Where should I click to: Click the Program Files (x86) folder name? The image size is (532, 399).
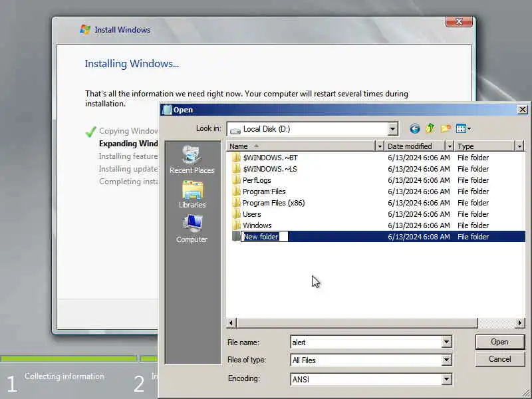point(274,203)
